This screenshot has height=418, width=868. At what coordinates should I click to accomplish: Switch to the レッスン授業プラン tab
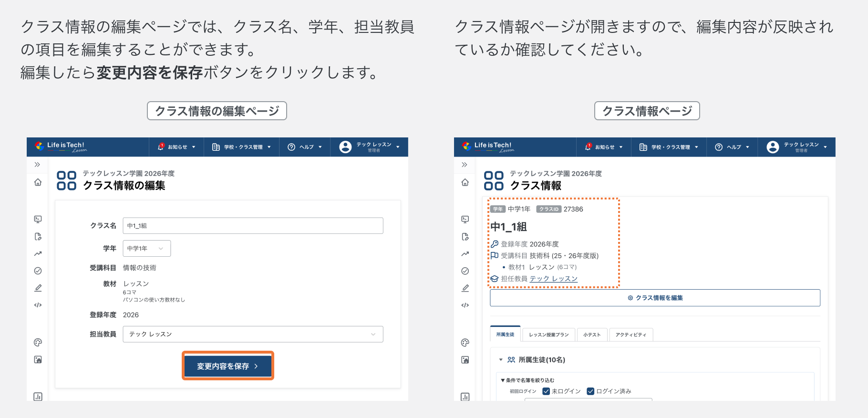(548, 334)
